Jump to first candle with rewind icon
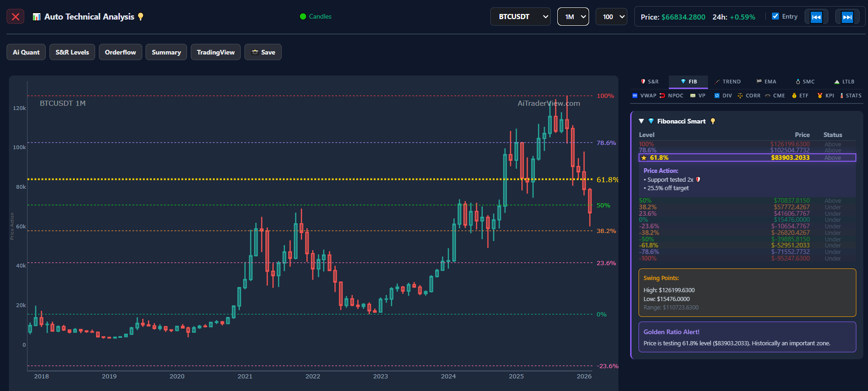 [x=816, y=17]
